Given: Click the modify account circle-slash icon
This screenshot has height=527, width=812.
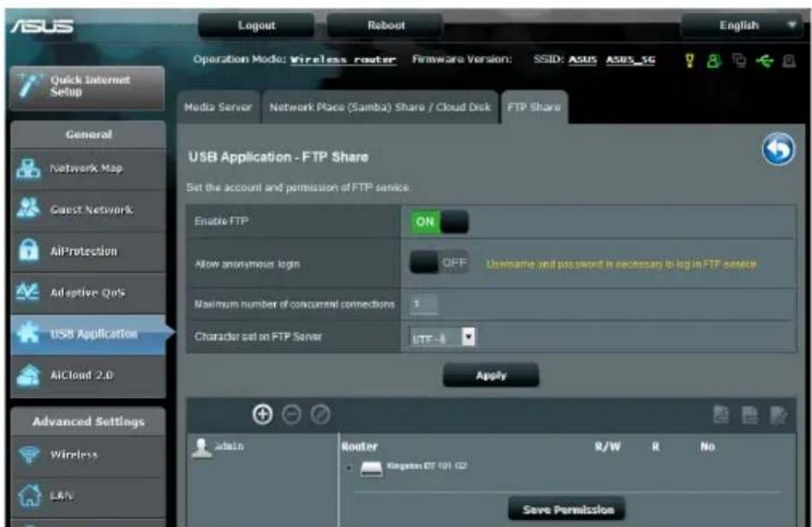Looking at the screenshot, I should tap(320, 415).
